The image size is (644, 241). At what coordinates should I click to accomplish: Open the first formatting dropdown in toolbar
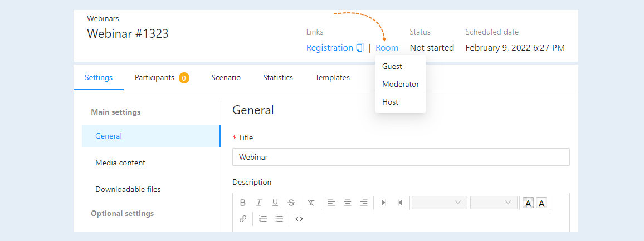tap(440, 203)
